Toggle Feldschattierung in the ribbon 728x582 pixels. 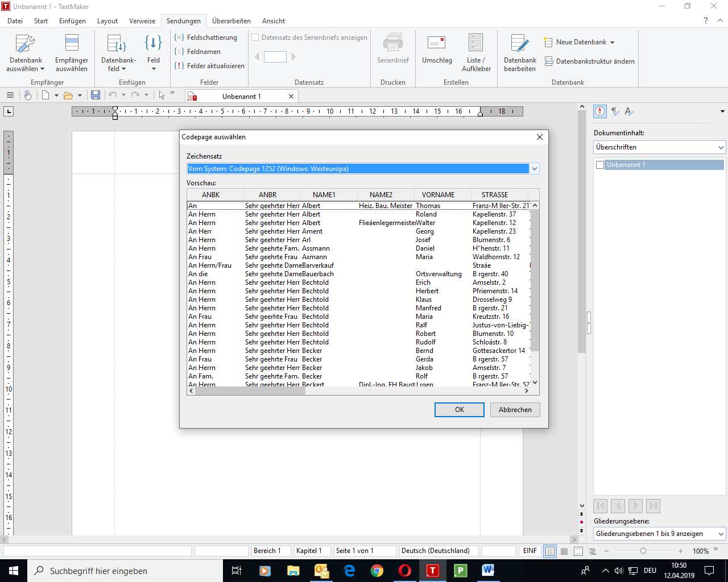point(205,38)
